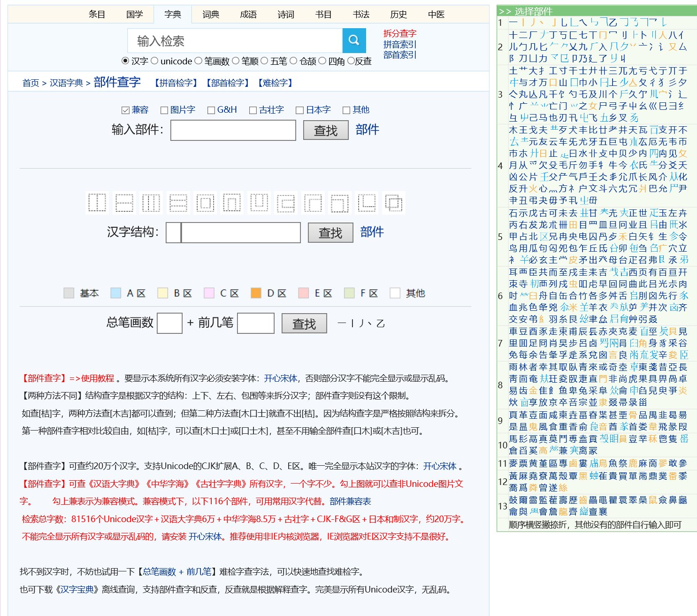Select the left-right structure icon
This screenshot has width=697, height=616.
[x=98, y=203]
